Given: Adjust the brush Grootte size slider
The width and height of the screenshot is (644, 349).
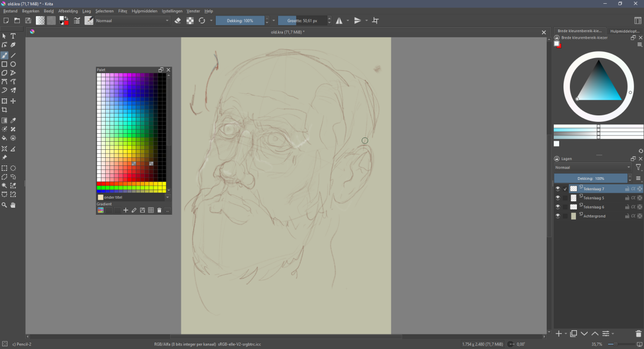Looking at the screenshot, I should pyautogui.click(x=302, y=20).
